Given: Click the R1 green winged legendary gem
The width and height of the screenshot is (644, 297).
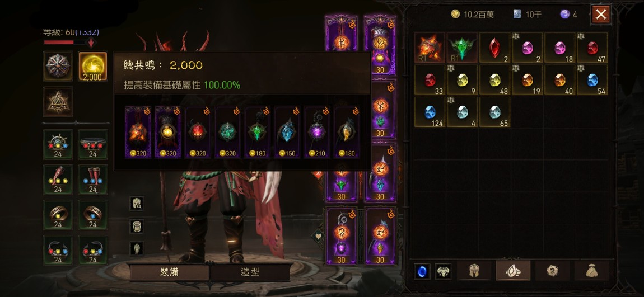Looking at the screenshot, I should tap(462, 48).
